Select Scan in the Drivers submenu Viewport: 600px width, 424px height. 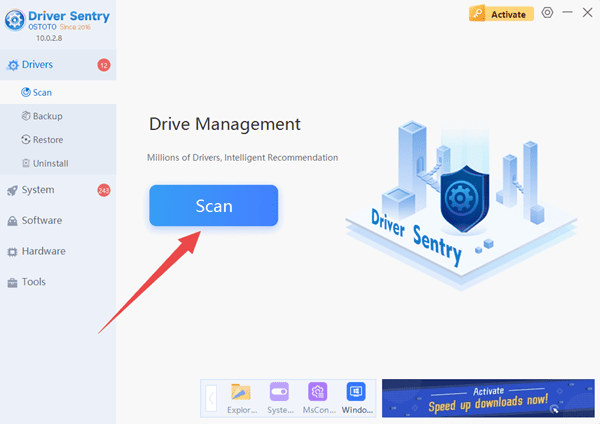point(41,92)
